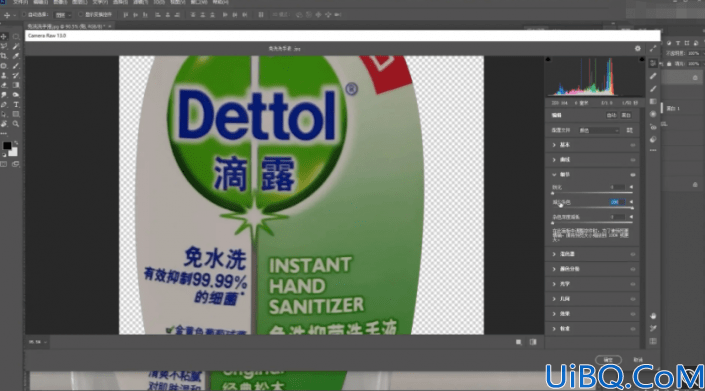
Task: Switch to the jpg document tab in Photoshop
Action: point(69,27)
